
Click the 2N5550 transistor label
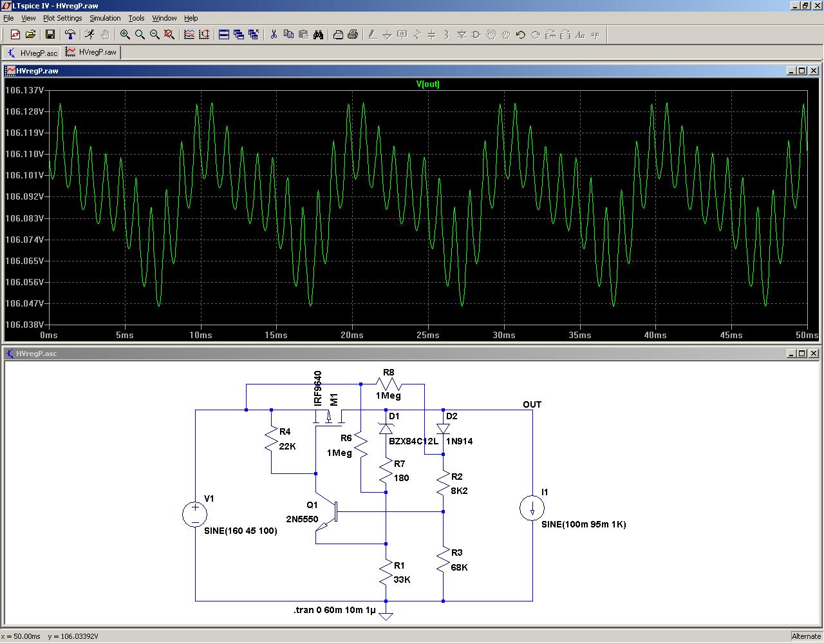point(302,519)
